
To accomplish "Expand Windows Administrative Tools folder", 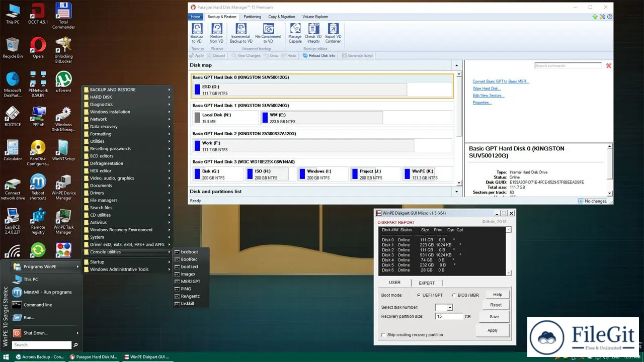I will [x=127, y=269].
